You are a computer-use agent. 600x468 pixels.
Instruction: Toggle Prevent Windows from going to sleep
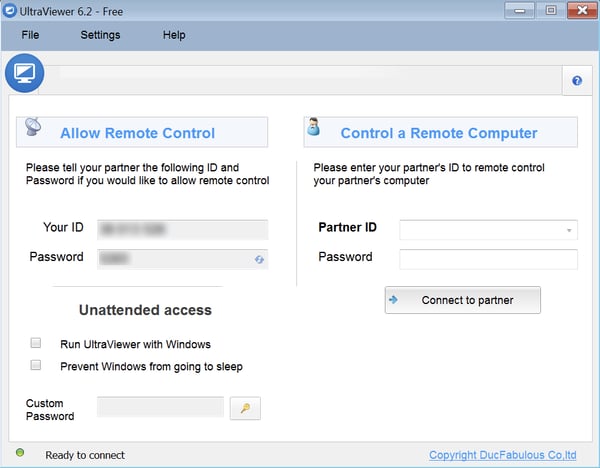coord(36,366)
